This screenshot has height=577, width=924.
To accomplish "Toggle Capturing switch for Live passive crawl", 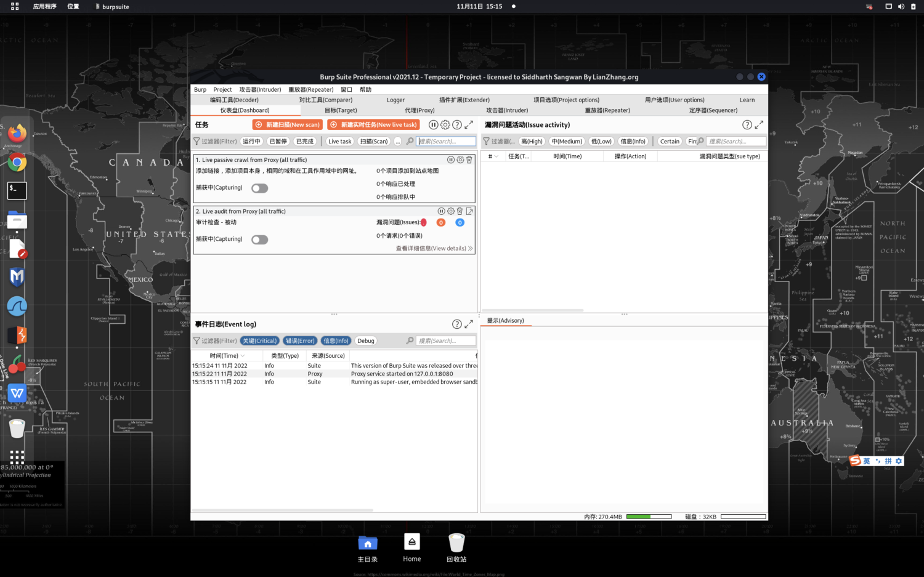I will 259,188.
